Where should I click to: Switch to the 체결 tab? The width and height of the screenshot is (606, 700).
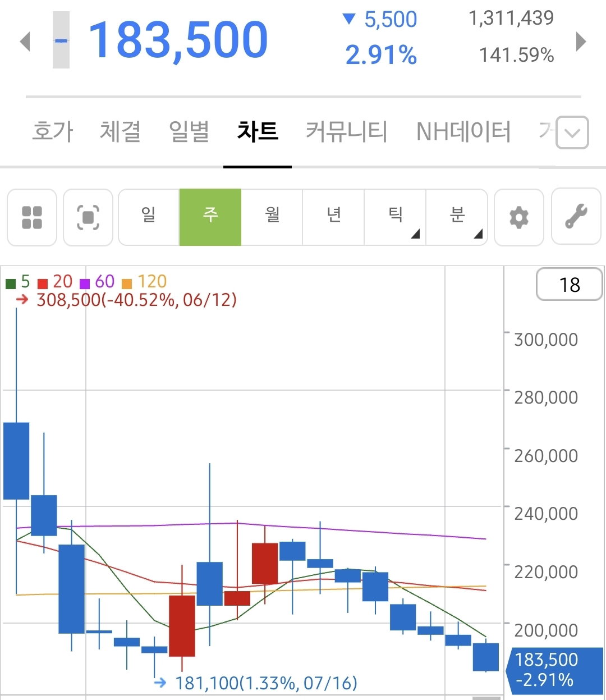coord(120,131)
